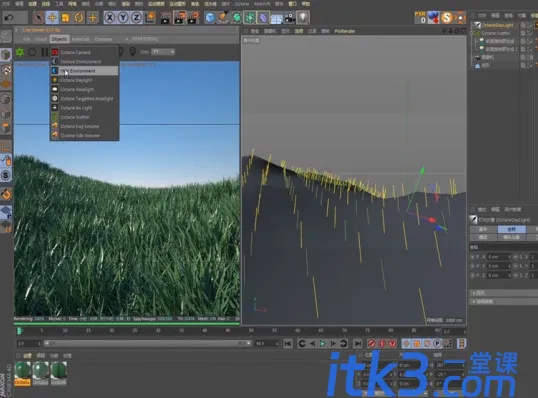538x398 pixels.
Task: Toggle the OctaneDayLight enable checkmark
Action: click(530, 25)
